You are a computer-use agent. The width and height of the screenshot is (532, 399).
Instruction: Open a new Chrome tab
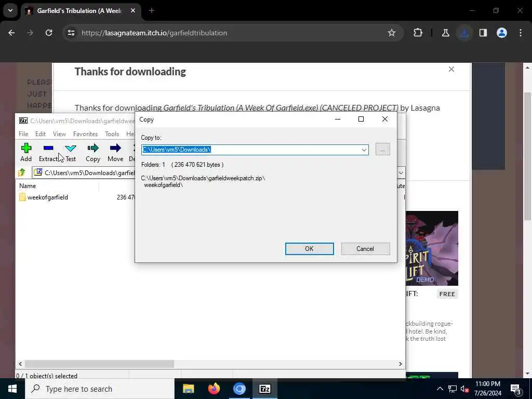click(x=152, y=10)
